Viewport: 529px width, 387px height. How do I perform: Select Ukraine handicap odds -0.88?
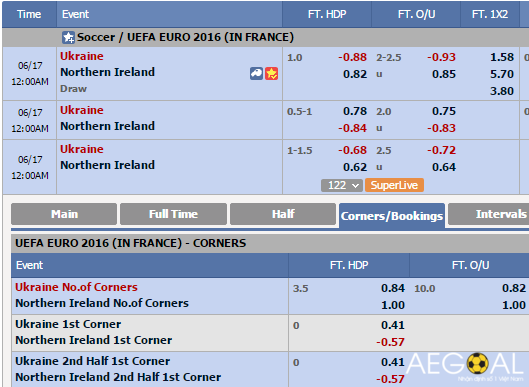coord(353,57)
